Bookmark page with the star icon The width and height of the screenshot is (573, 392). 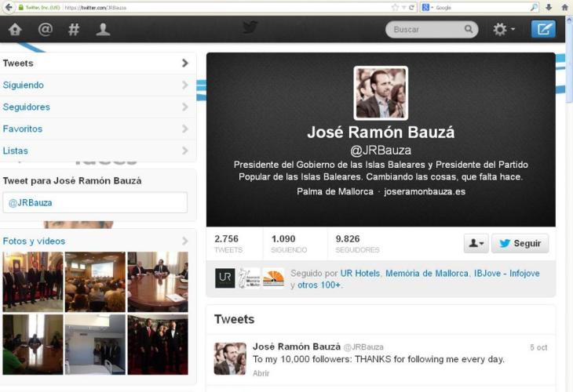(x=395, y=7)
